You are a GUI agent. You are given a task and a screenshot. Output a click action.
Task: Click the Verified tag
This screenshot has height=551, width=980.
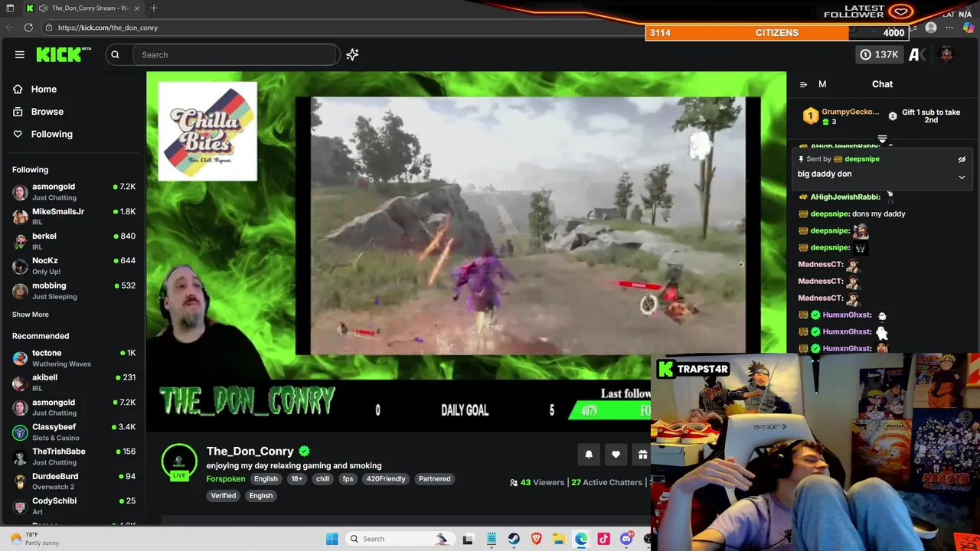click(224, 496)
